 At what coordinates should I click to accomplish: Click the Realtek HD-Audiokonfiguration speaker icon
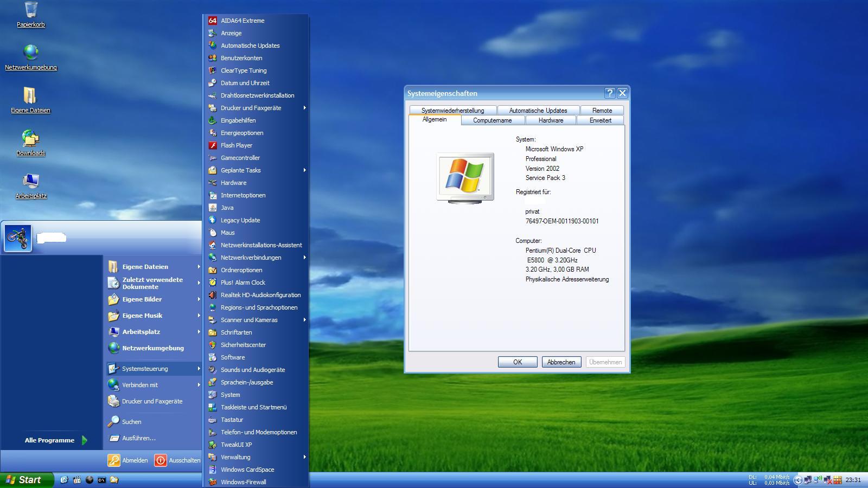(x=213, y=295)
